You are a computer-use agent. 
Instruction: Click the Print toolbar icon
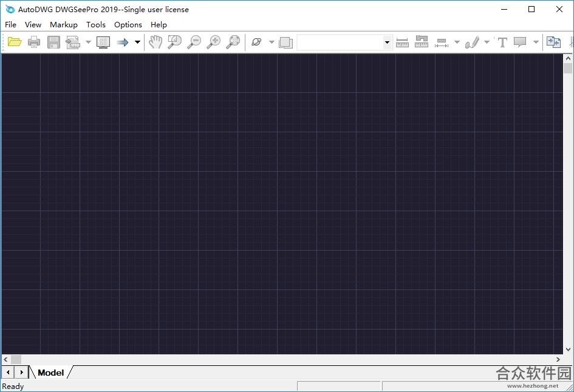pos(34,42)
